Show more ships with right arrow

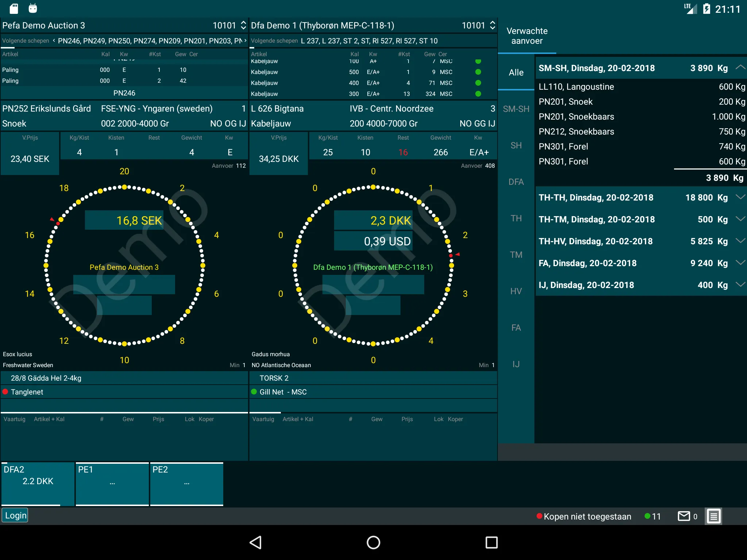point(245,40)
